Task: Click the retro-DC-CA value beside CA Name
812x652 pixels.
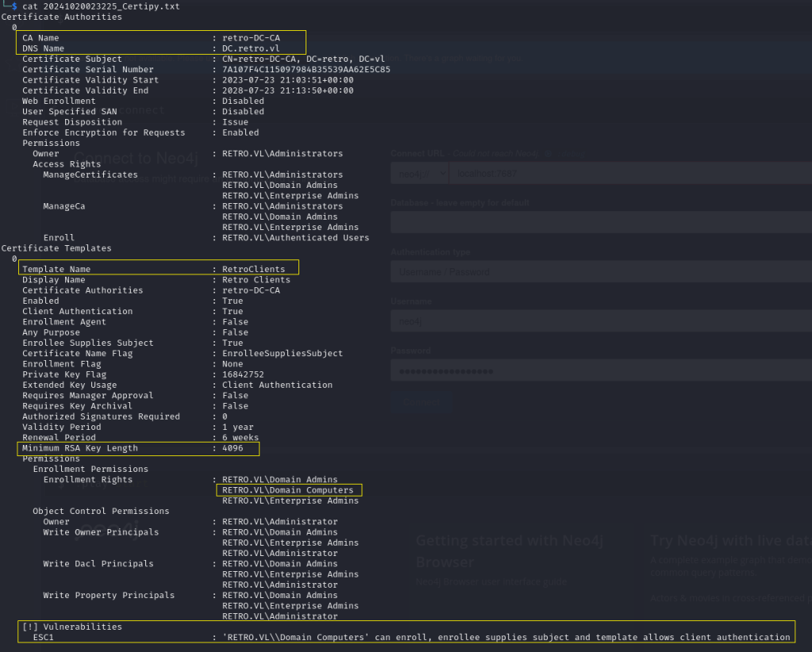Action: click(x=251, y=38)
